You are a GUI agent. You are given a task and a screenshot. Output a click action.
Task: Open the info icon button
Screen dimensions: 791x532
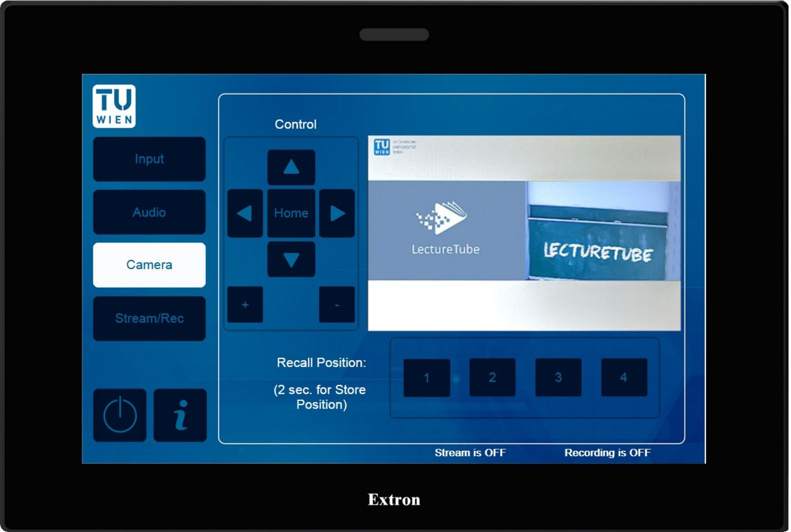tap(180, 415)
